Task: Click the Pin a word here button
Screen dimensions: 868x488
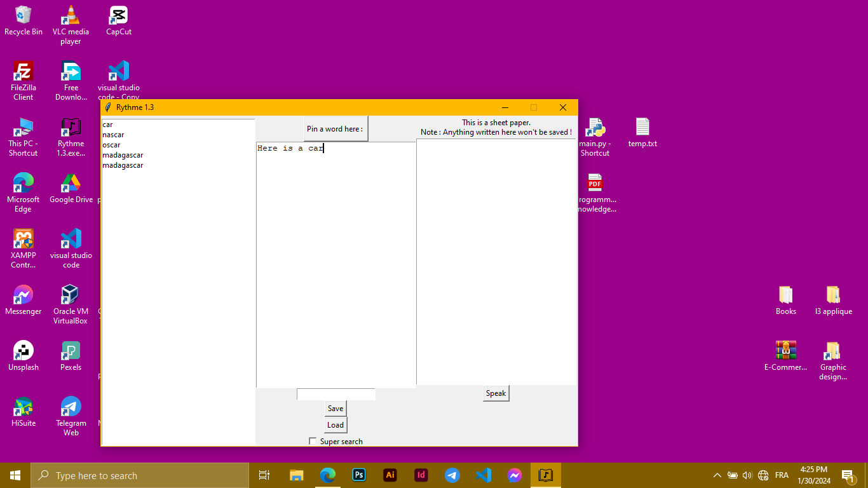Action: (336, 128)
